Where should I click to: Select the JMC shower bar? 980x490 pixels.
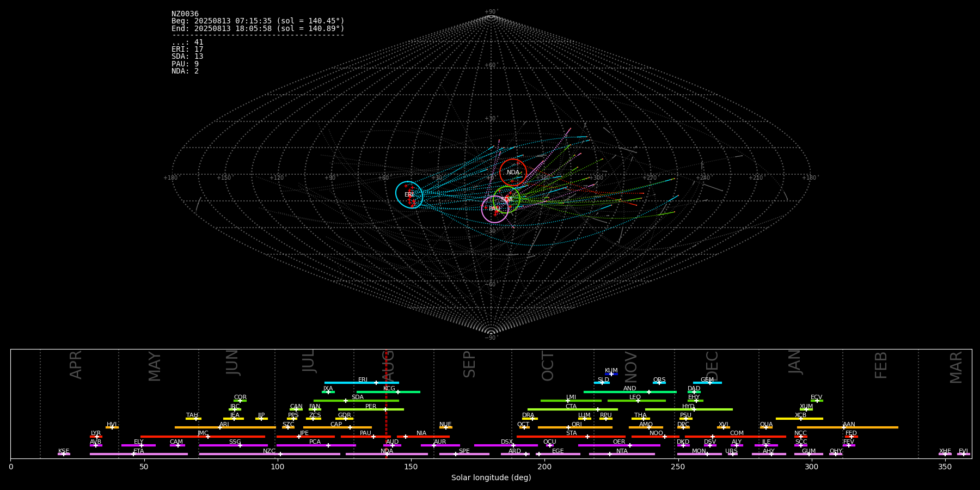click(x=203, y=437)
